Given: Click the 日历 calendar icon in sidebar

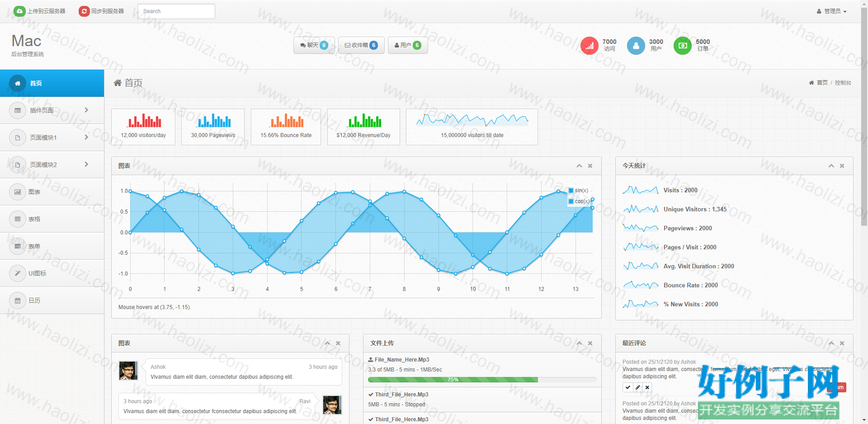Looking at the screenshot, I should tap(18, 300).
